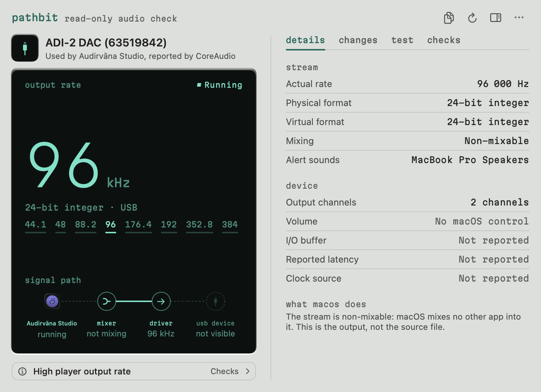
Task: Click the large 96 kHz readout
Action: [79, 165]
